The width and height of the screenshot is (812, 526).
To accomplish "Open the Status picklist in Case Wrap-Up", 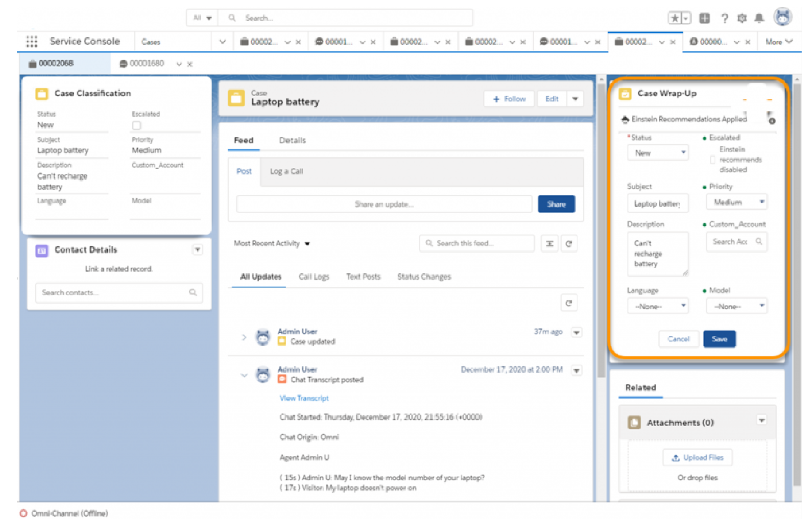I will tap(658, 153).
